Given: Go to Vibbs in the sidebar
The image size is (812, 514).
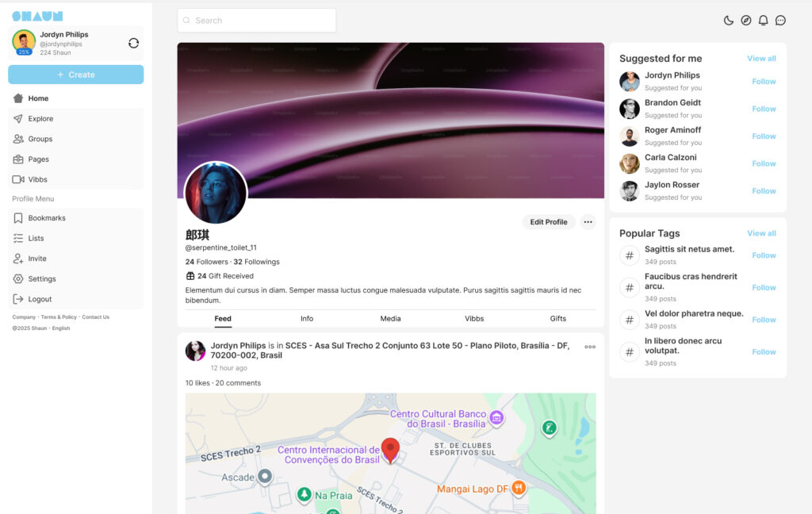Looking at the screenshot, I should click(x=37, y=179).
